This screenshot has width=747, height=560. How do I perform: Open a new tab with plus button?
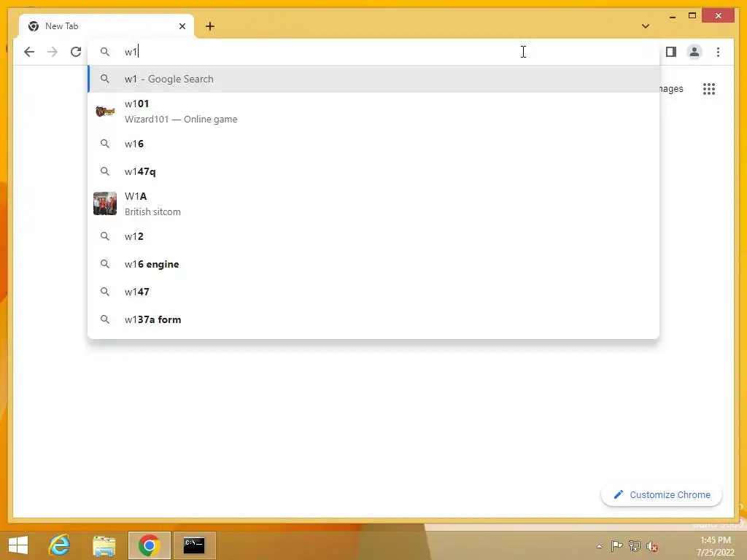click(210, 26)
